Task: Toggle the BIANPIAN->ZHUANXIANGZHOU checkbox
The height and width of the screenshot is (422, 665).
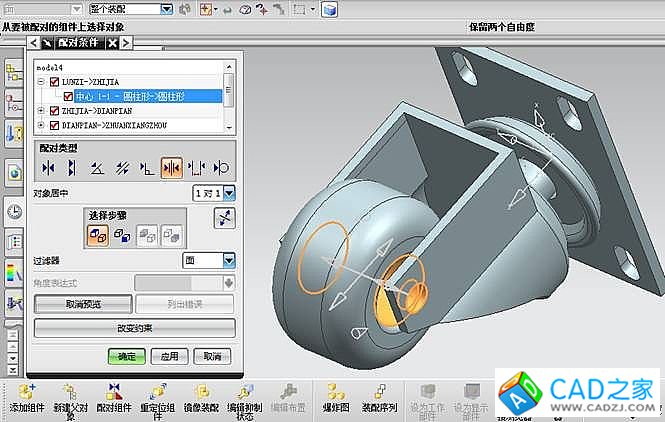Action: (55, 126)
